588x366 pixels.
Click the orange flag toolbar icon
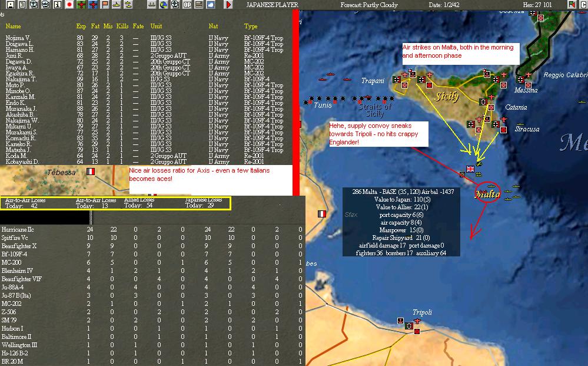coord(105,5)
